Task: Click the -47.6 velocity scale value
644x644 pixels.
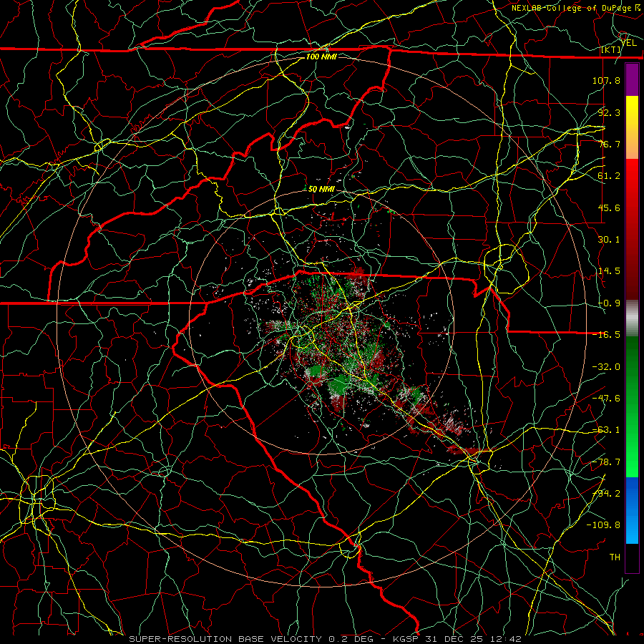Action: [x=606, y=399]
